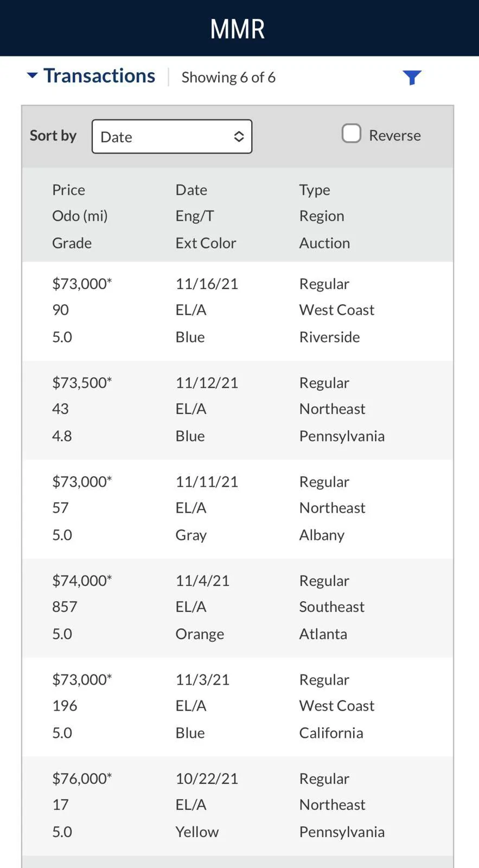This screenshot has width=479, height=868.
Task: Click the Odo (mi) header label
Action: coord(80,216)
